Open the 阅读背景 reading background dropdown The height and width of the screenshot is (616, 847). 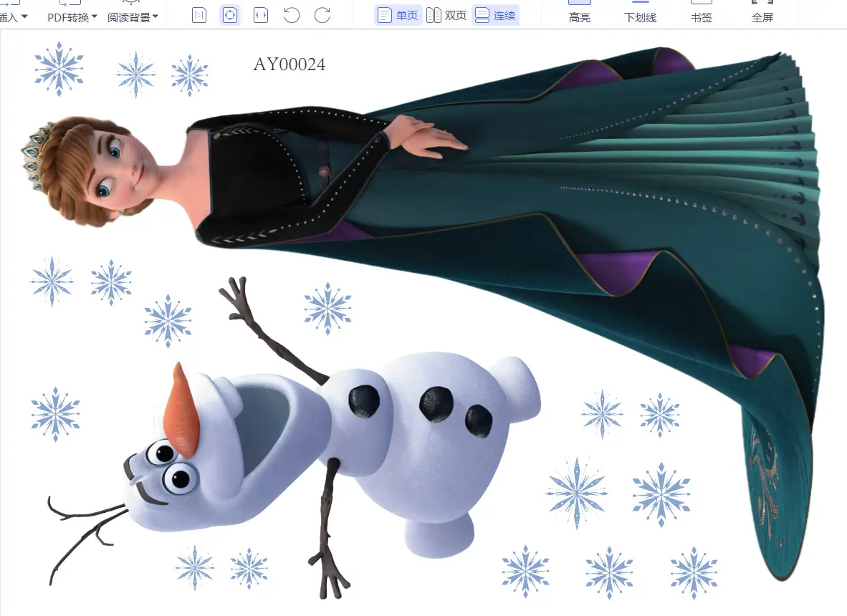point(133,17)
